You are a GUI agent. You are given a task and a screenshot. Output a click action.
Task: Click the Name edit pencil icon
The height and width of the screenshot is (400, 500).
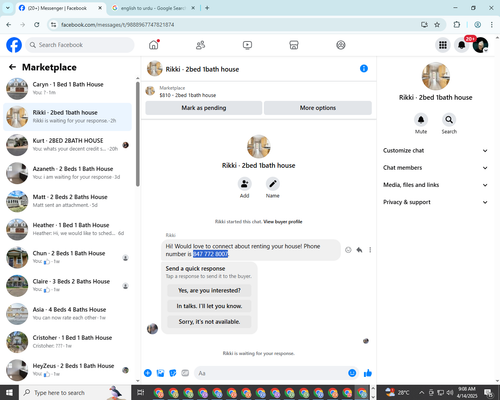273,184
